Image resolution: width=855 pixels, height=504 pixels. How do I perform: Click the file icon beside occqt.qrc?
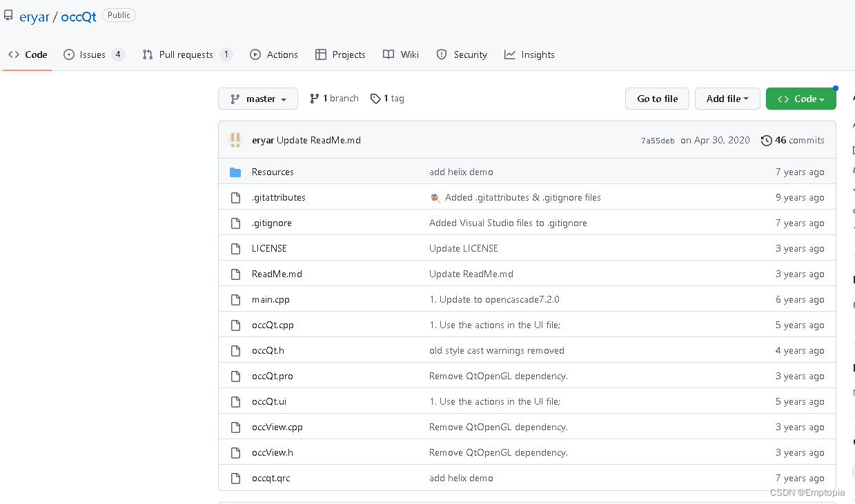235,478
